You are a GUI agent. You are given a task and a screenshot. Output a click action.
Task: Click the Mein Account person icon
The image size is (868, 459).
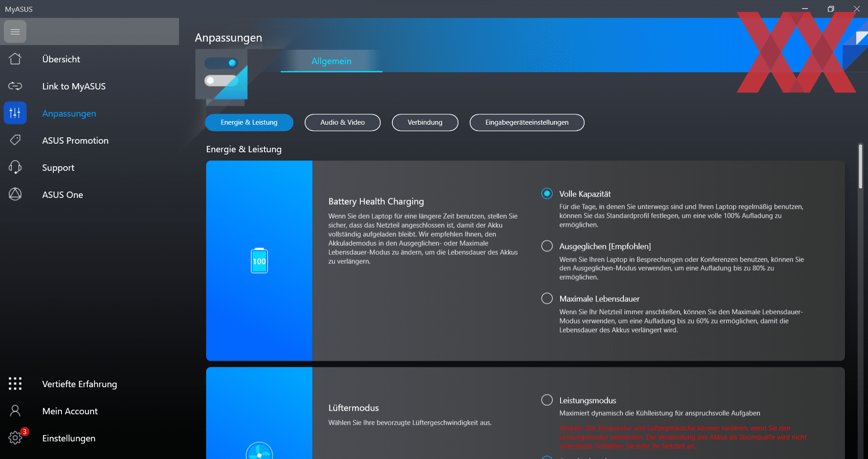tap(15, 411)
